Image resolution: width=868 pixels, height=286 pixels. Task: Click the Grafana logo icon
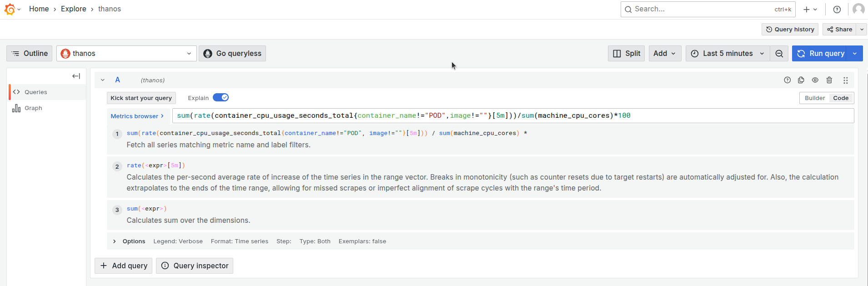10,9
